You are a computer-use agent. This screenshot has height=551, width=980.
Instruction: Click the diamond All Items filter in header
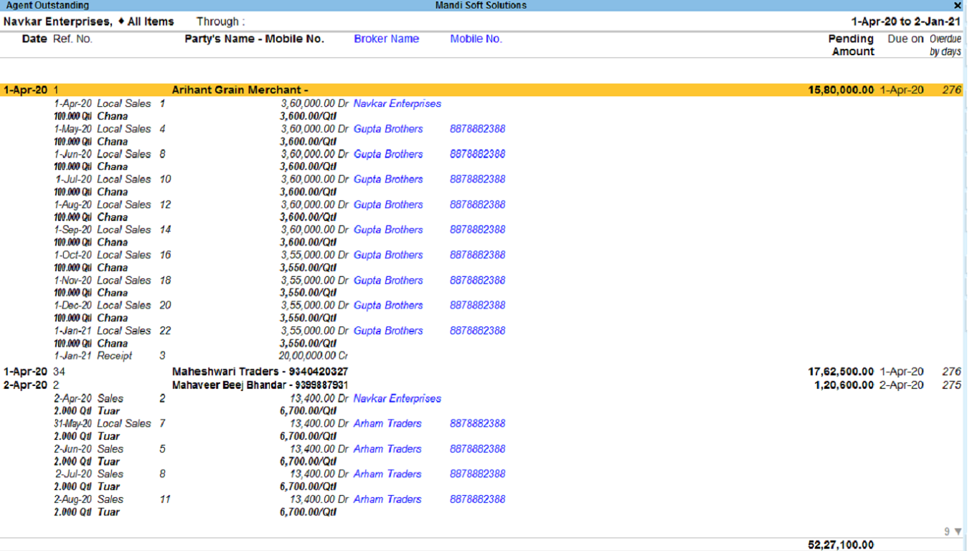(146, 22)
